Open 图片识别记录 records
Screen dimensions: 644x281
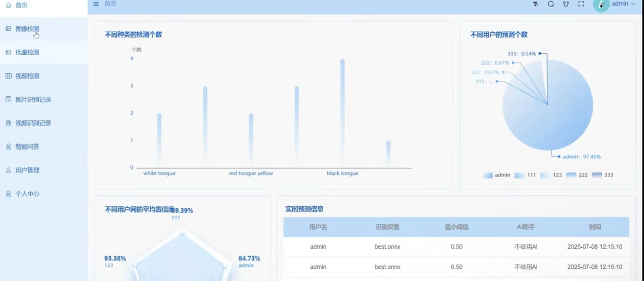(44, 100)
